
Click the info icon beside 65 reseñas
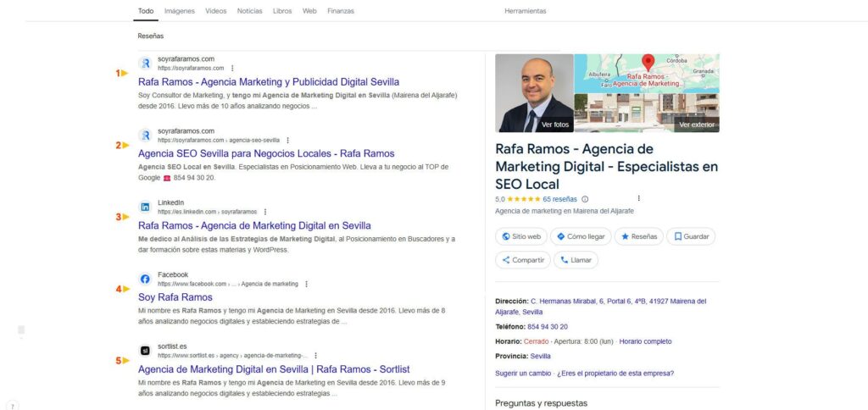585,199
